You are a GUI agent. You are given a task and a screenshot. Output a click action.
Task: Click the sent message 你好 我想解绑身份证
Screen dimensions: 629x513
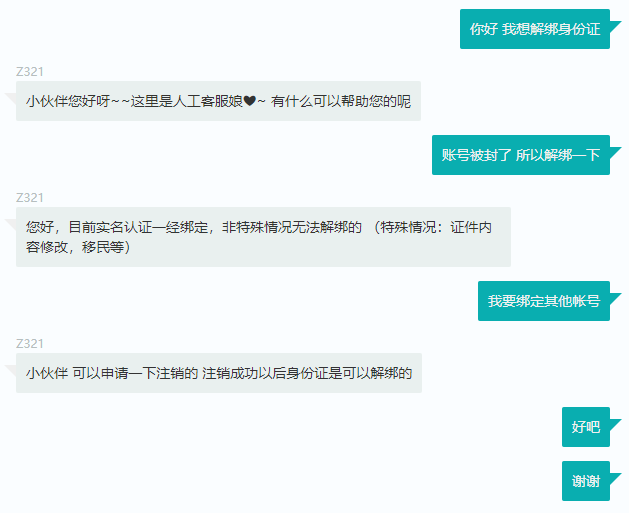click(534, 29)
